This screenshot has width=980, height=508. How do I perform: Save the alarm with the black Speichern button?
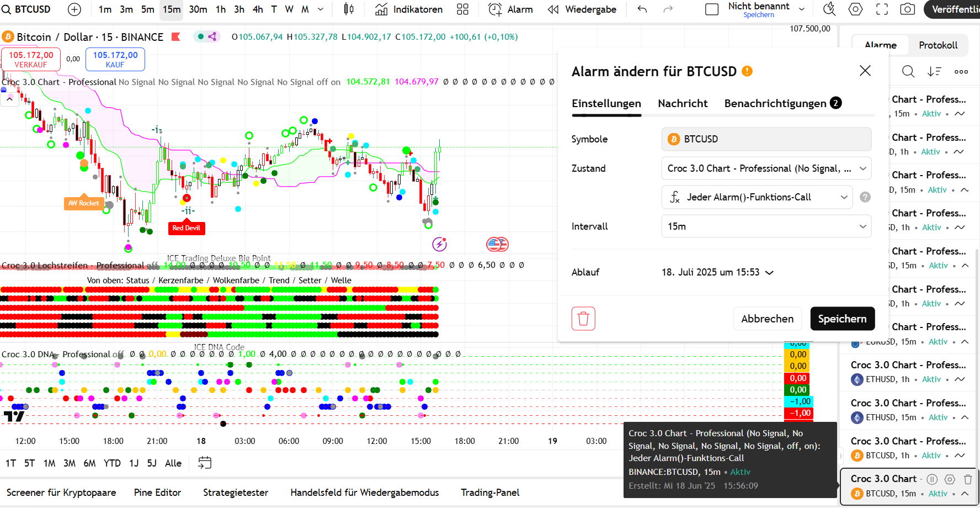[842, 319]
